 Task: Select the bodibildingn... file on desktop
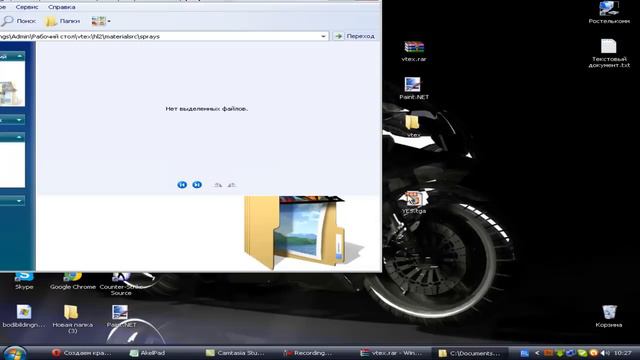[x=24, y=316]
